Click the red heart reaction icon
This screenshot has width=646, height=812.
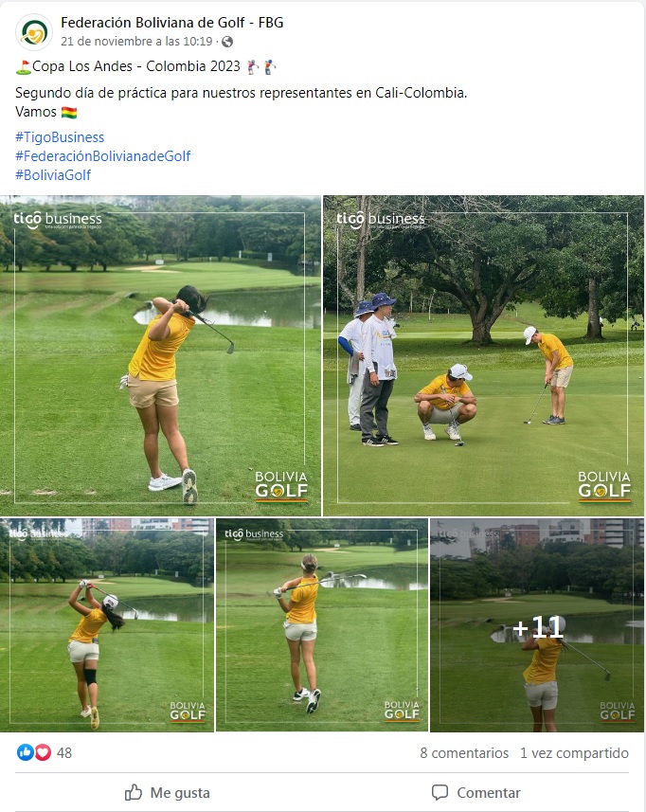(43, 752)
